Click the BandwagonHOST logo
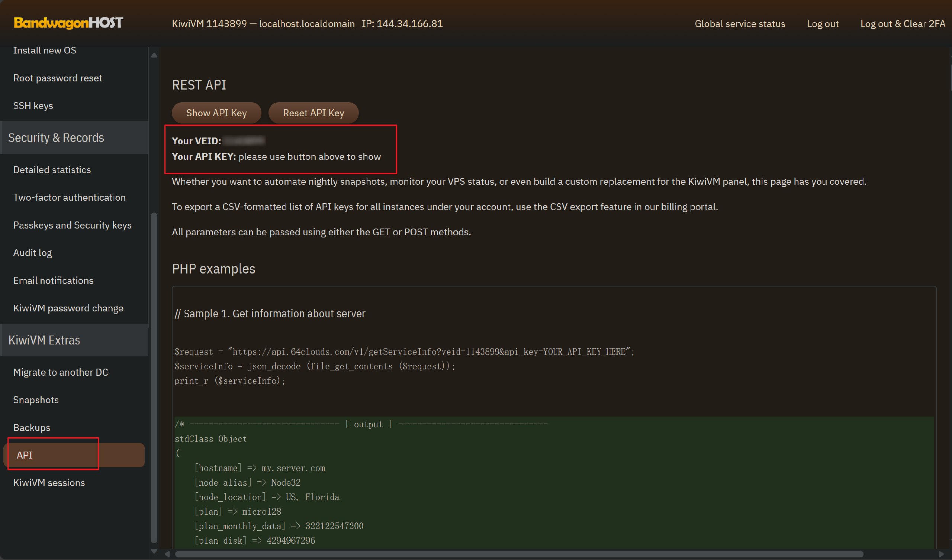The width and height of the screenshot is (952, 560). [68, 23]
